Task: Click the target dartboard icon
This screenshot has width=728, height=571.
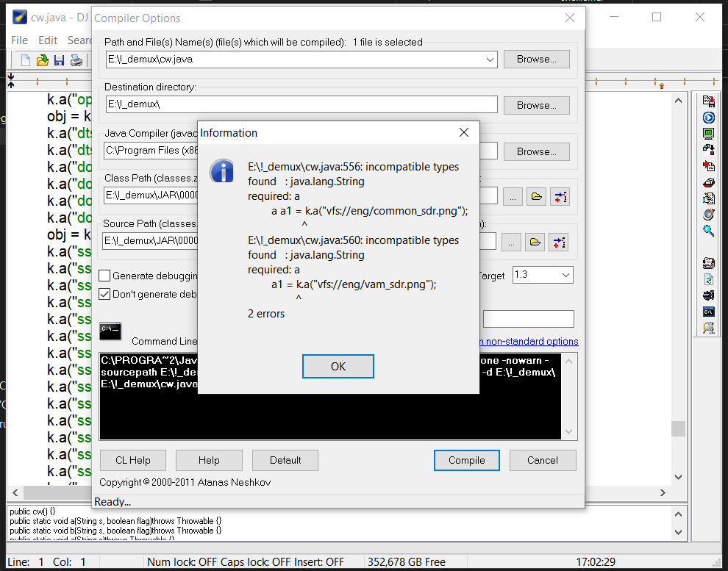Action: pos(708,215)
